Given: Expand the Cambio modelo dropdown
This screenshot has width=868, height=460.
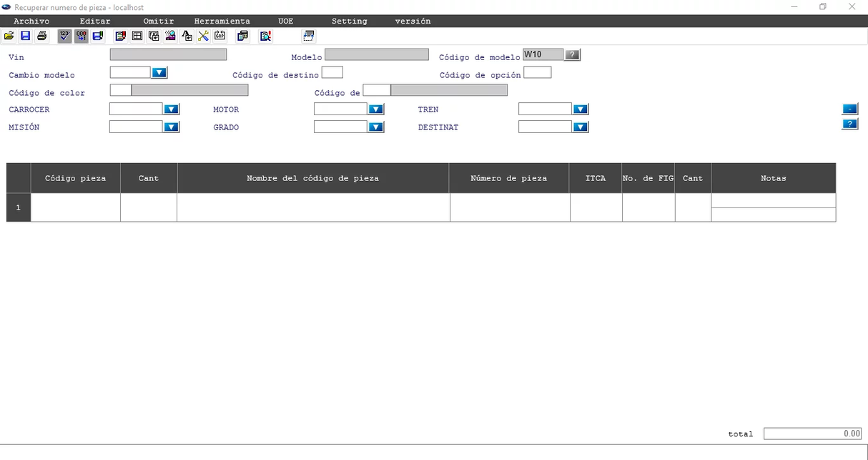Looking at the screenshot, I should point(159,73).
